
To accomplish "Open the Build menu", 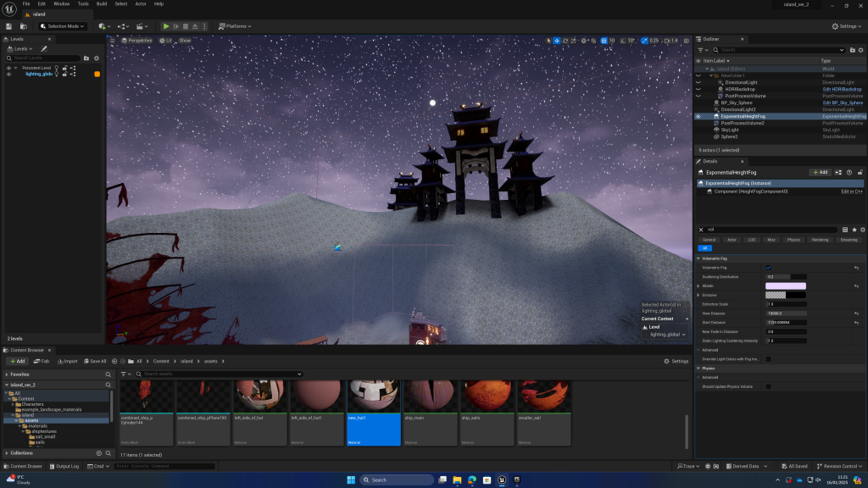I will (102, 3).
